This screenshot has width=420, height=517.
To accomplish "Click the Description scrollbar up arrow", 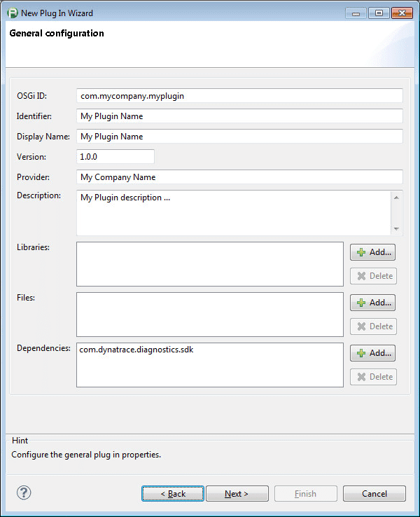I will pyautogui.click(x=396, y=198).
